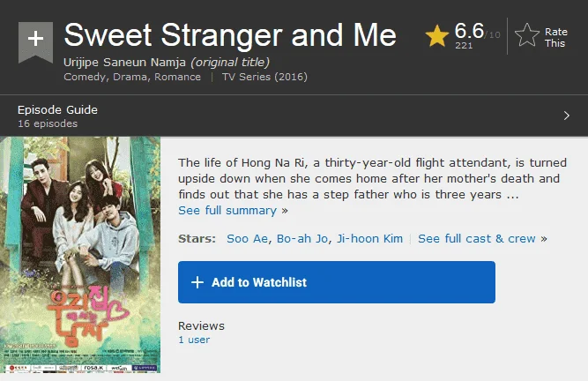Image resolution: width=588 pixels, height=381 pixels.
Task: Open the 1 user review link
Action: pyautogui.click(x=194, y=340)
